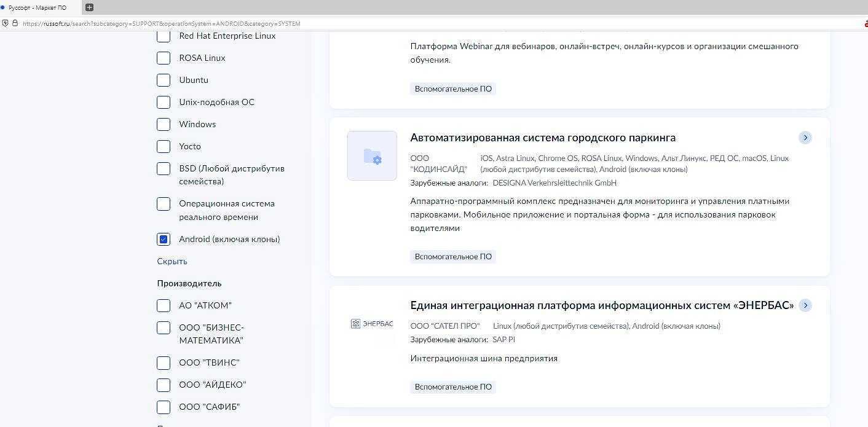Click Вспомогательное ПО tag on ЭНЕРБАС card
The image size is (868, 427).
point(453,387)
